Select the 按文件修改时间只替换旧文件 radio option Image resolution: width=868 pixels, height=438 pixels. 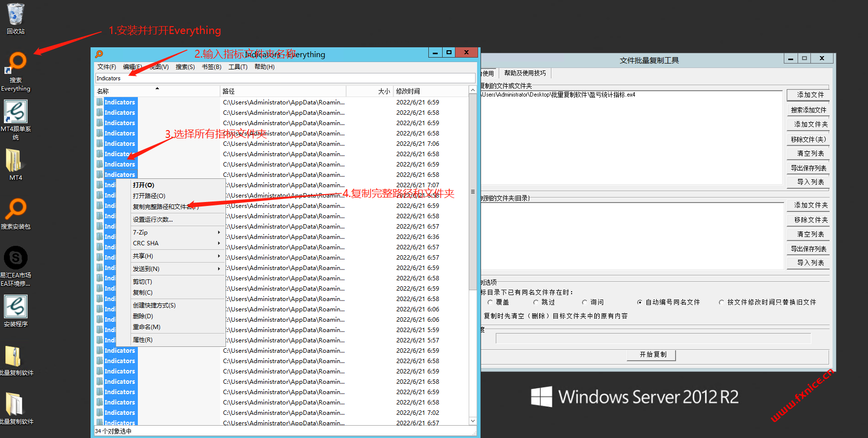pyautogui.click(x=721, y=303)
